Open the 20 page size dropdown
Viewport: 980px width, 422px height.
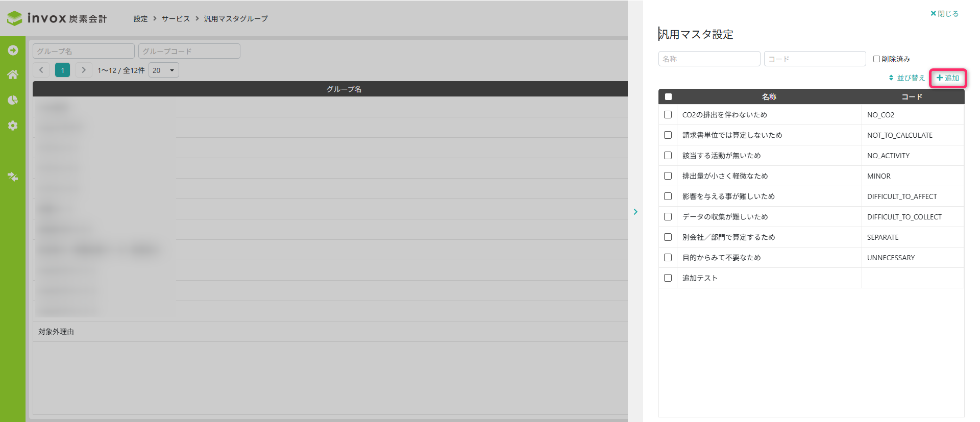[x=164, y=70]
